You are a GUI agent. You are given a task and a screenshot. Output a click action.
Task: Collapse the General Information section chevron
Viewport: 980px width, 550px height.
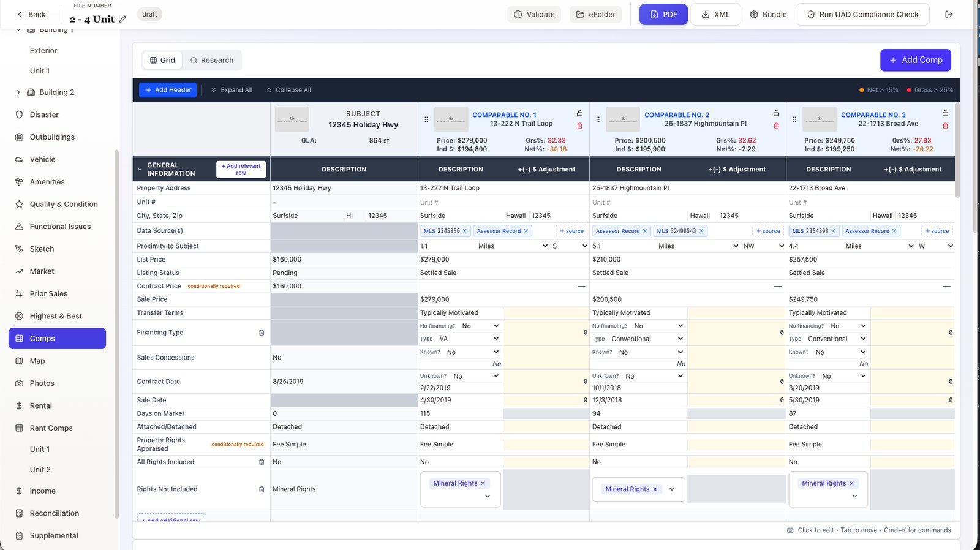(x=140, y=170)
